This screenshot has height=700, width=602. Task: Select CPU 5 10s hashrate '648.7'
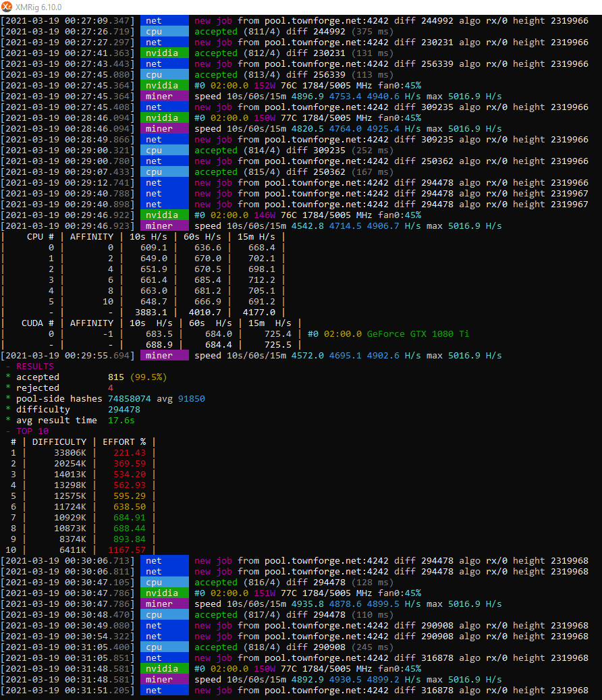(153, 302)
